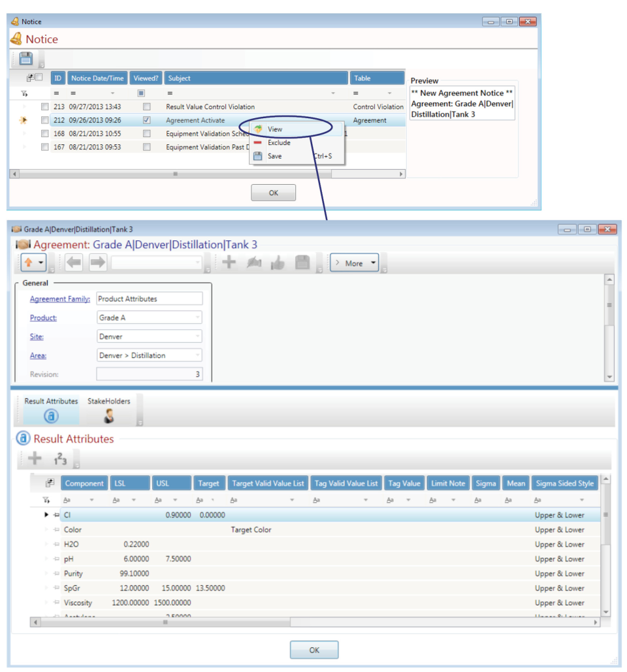The image size is (627, 672).
Task: Click the 123 renumber icon
Action: pos(59,458)
